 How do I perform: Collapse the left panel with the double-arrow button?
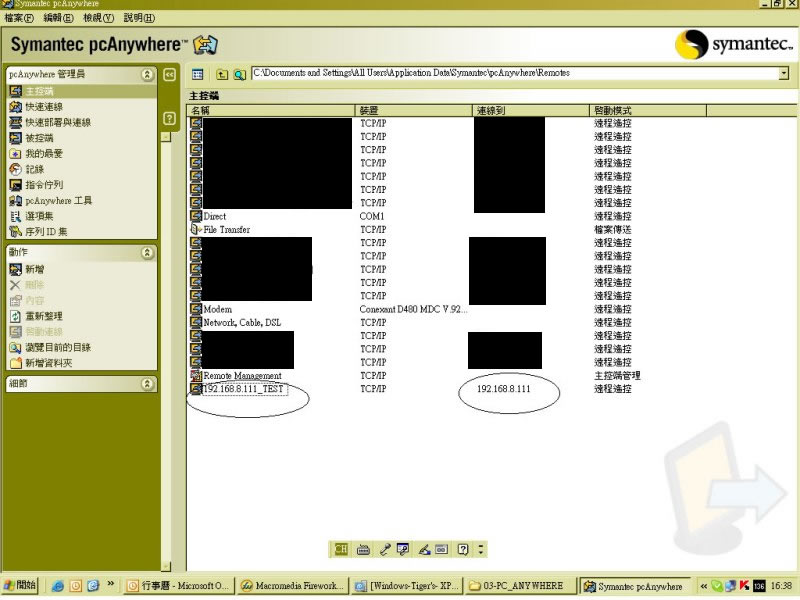click(x=169, y=75)
